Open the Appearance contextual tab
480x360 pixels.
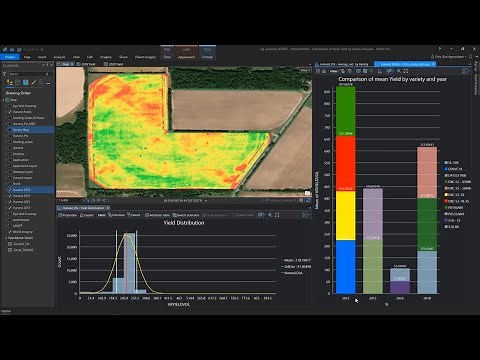click(x=186, y=57)
